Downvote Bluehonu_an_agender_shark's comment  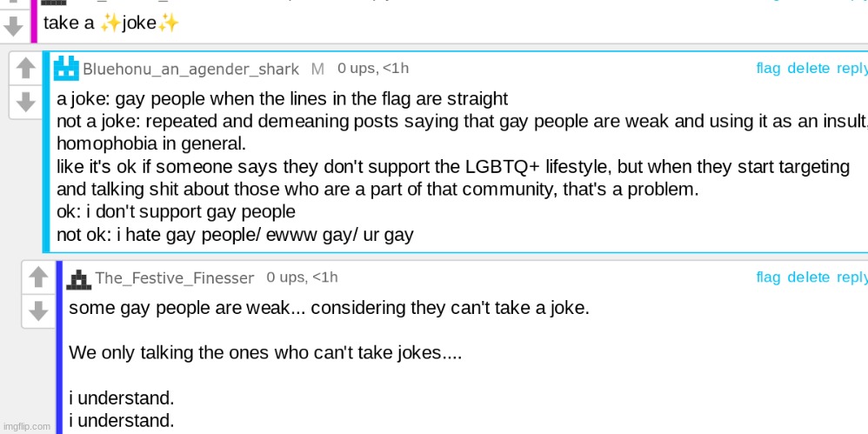(x=26, y=103)
